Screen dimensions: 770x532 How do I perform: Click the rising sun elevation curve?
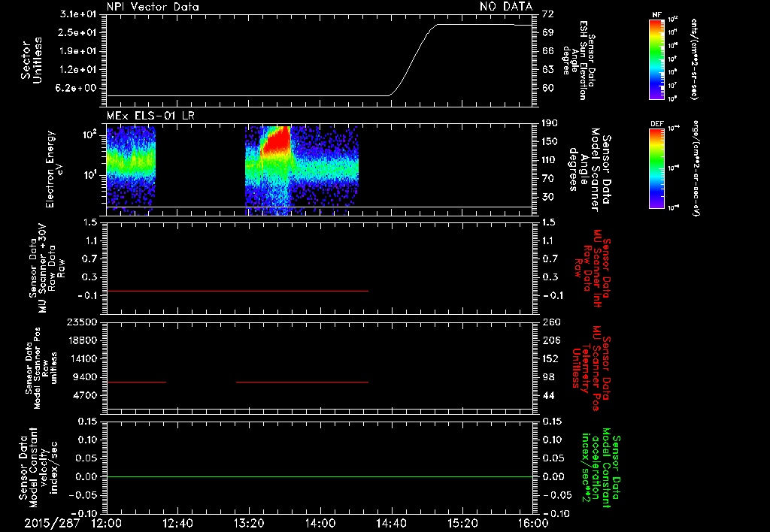413,59
